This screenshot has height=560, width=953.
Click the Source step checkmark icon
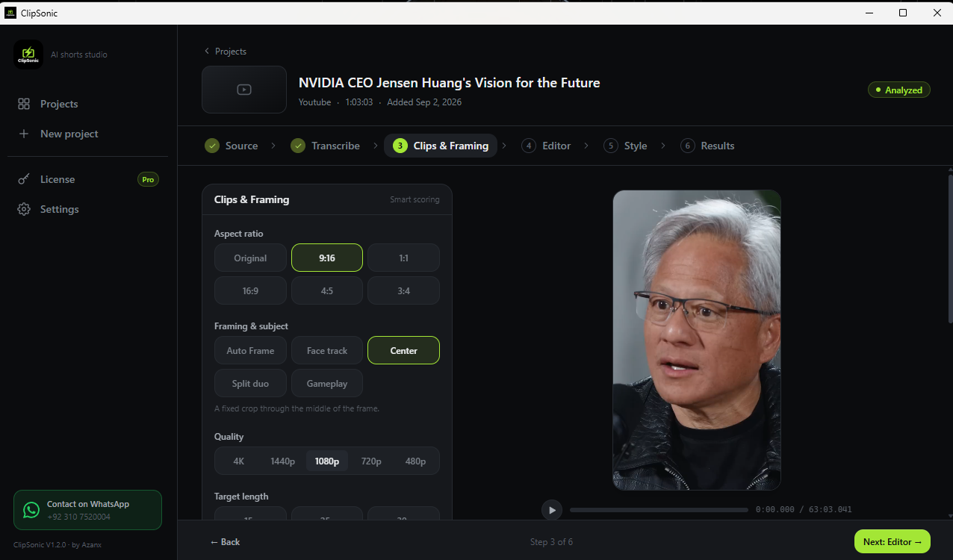coord(212,146)
